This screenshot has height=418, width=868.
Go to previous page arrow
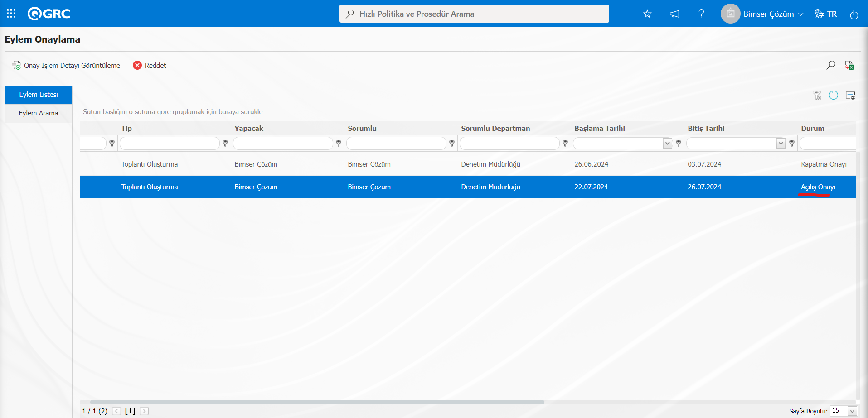tap(116, 411)
